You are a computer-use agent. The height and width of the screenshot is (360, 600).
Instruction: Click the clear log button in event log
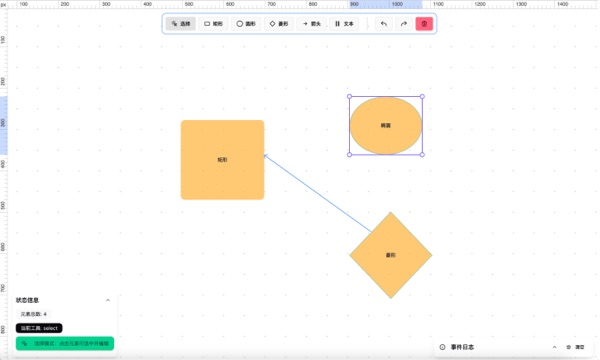click(x=575, y=347)
